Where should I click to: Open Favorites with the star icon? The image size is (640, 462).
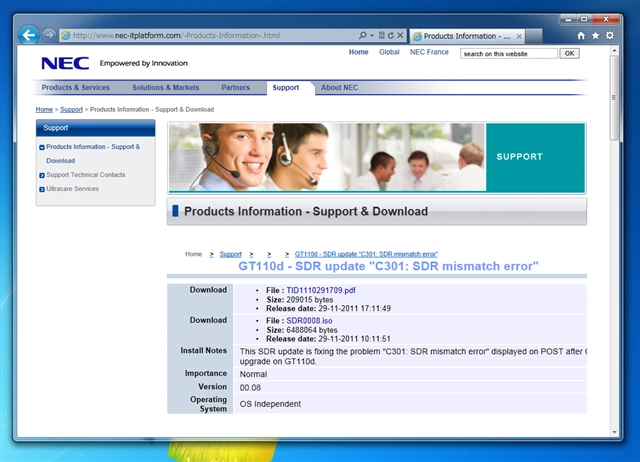coord(596,36)
